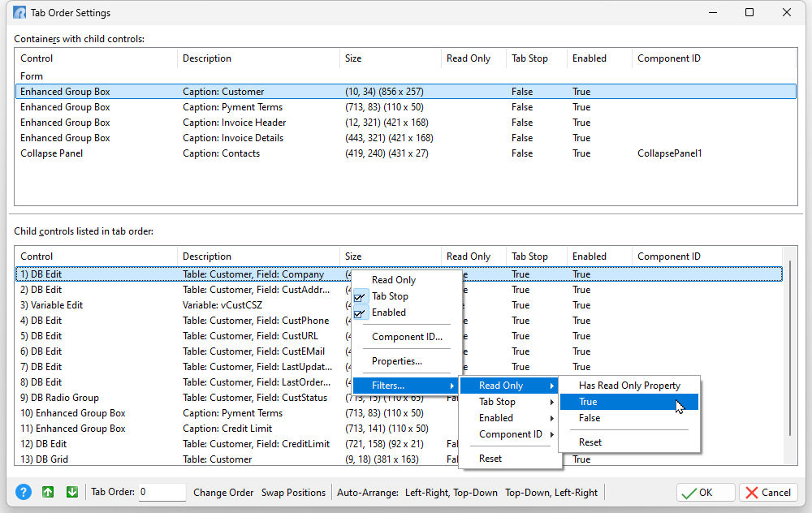Image resolution: width=812 pixels, height=513 pixels.
Task: Click the child controls list scrollbar
Action: 790,348
